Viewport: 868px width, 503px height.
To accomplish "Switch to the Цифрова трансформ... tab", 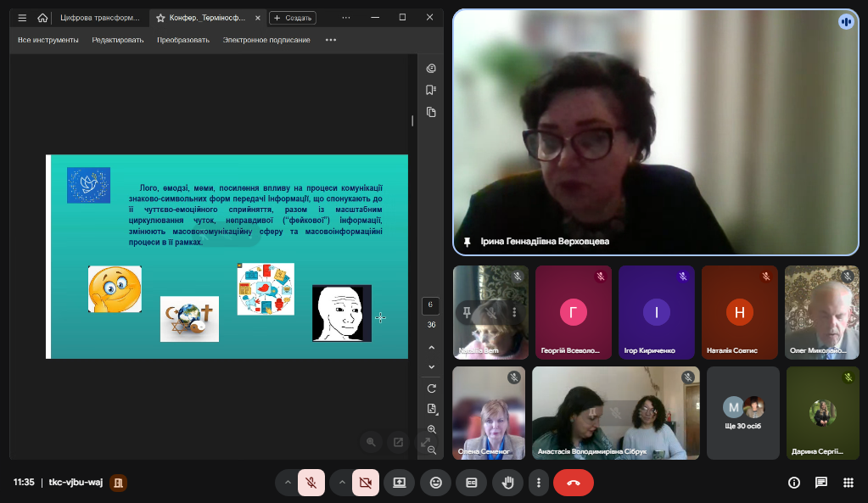I will pyautogui.click(x=100, y=18).
